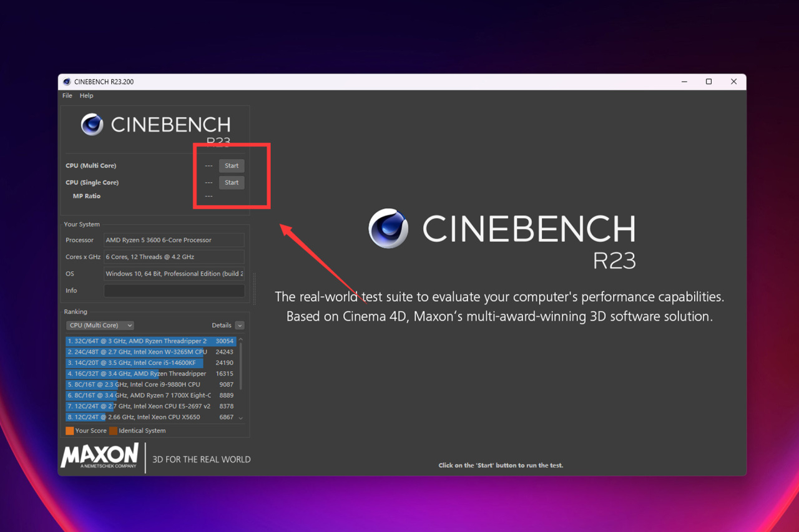Viewport: 799px width, 532px height.
Task: Click the ranking list scroll-down arrow
Action: pyautogui.click(x=241, y=418)
